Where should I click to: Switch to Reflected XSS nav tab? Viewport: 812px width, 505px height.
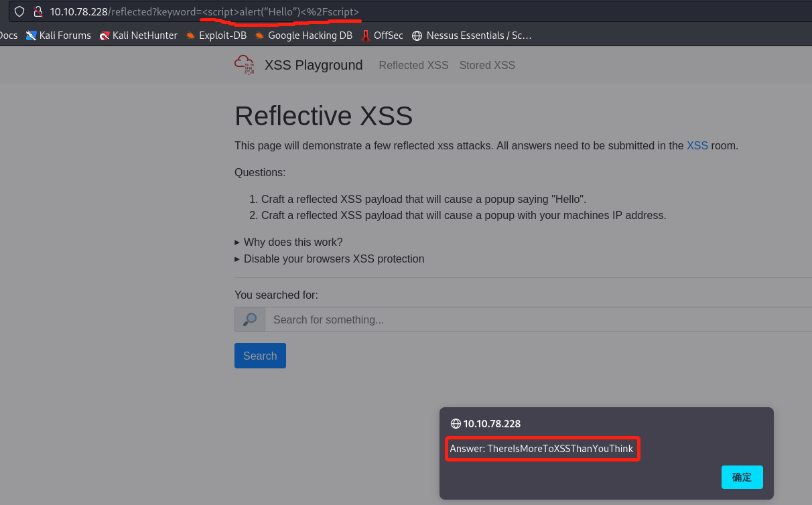click(x=413, y=65)
